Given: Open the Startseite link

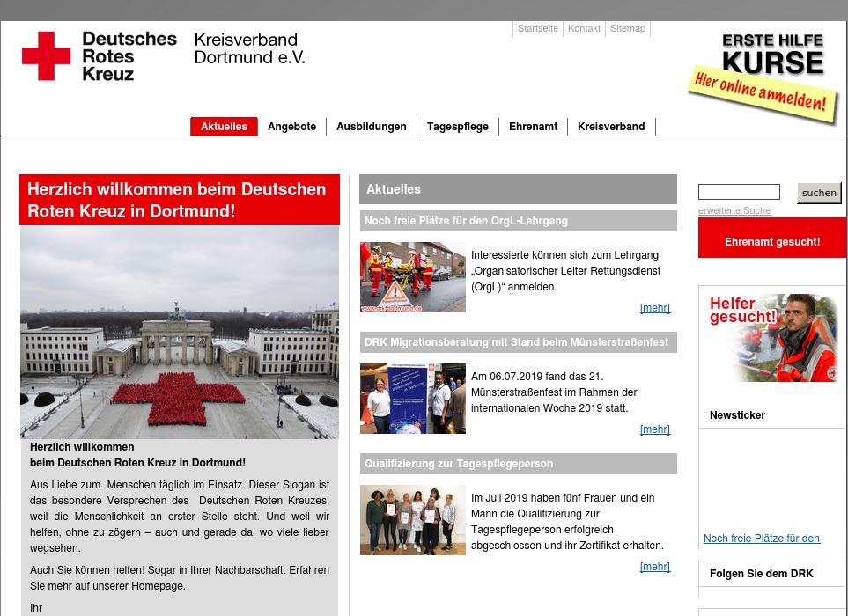Looking at the screenshot, I should (x=537, y=28).
